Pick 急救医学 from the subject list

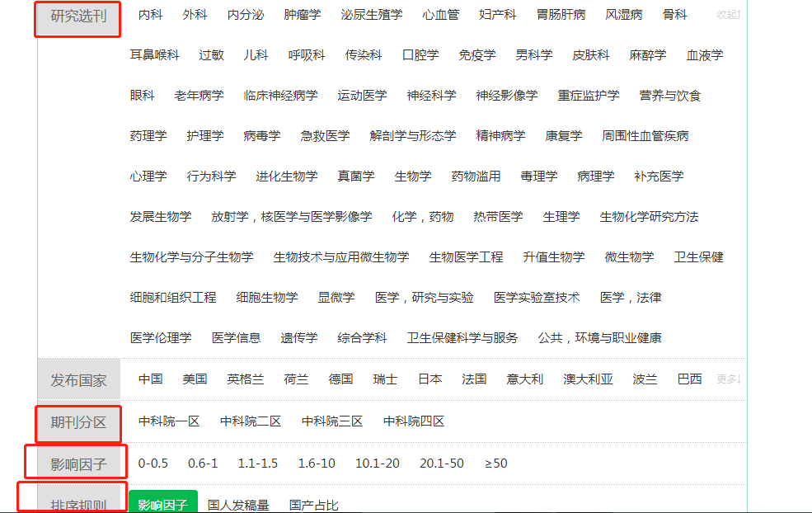325,135
